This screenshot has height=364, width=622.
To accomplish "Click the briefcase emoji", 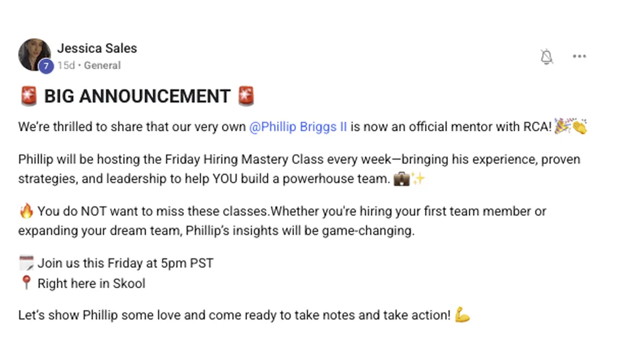I will pyautogui.click(x=401, y=179).
